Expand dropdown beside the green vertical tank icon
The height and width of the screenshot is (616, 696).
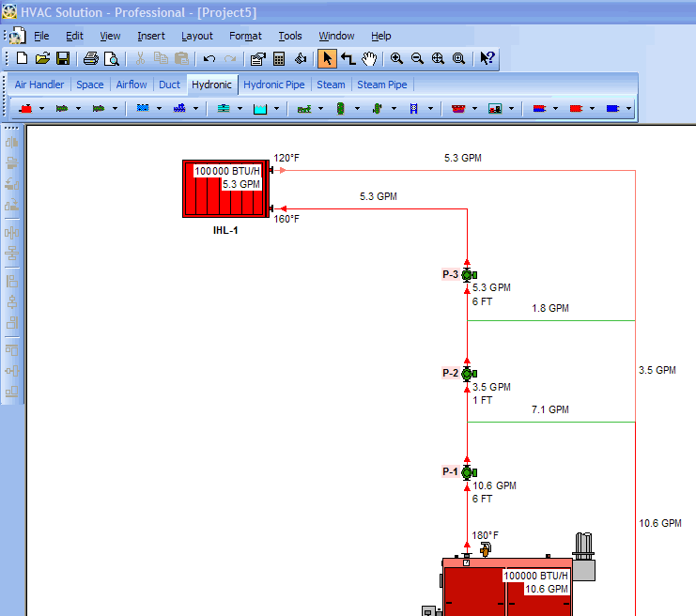(357, 108)
